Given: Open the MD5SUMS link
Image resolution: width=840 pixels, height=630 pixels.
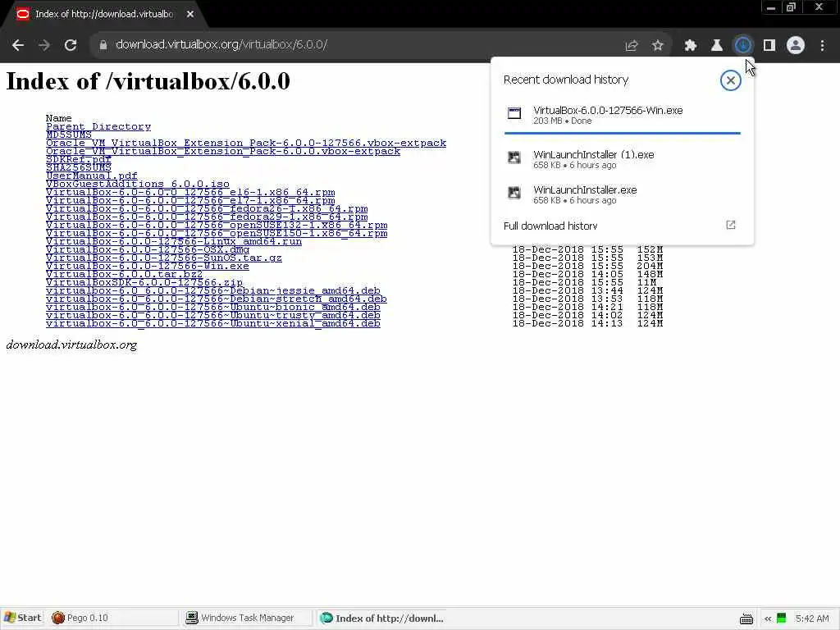Looking at the screenshot, I should click(x=69, y=135).
